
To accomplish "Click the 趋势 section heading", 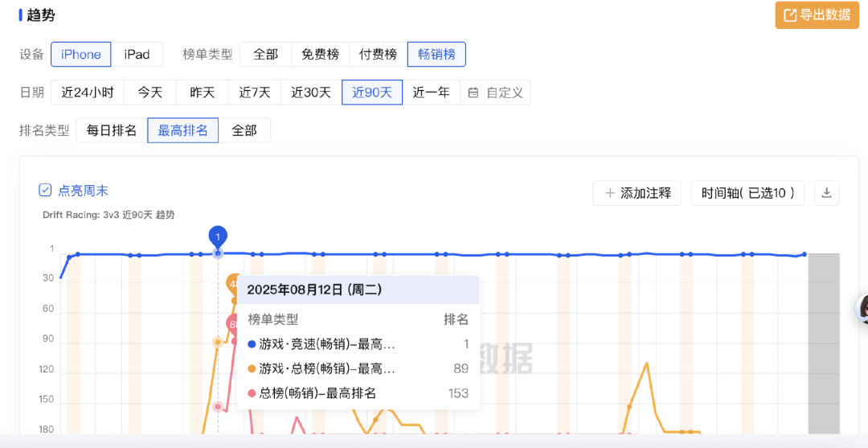I will (41, 15).
